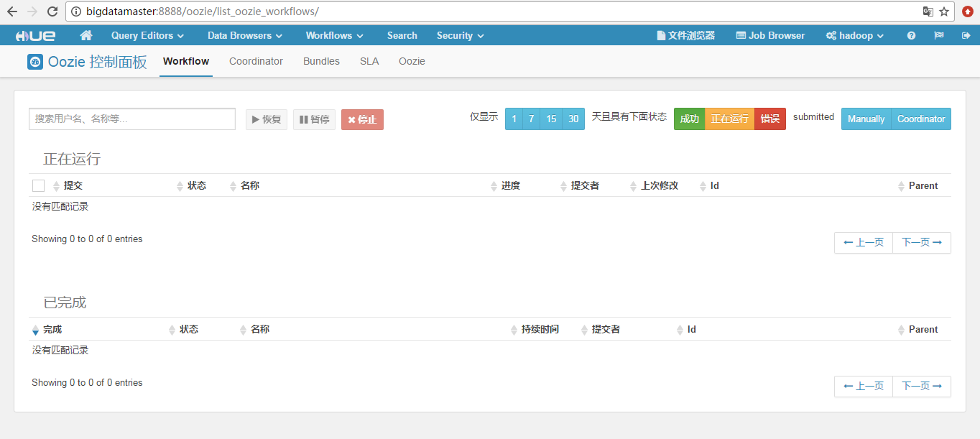Go to the Hue home icon
Screen dimensions: 980x439
point(86,35)
